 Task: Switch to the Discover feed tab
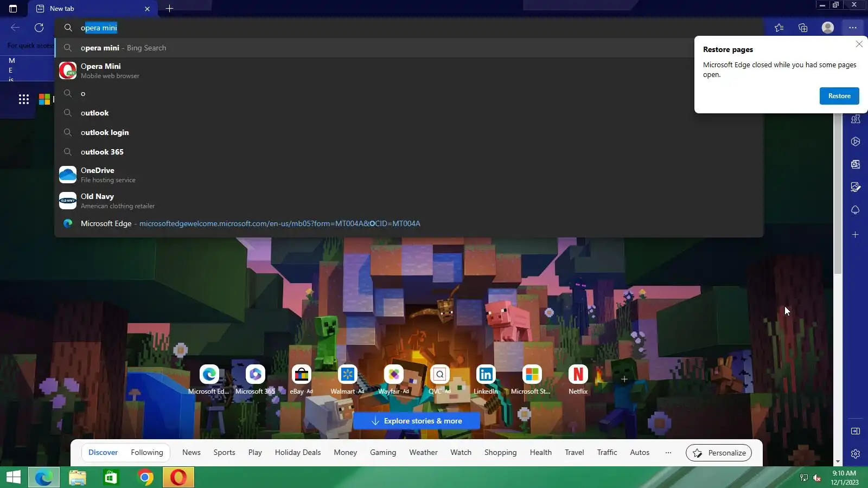pyautogui.click(x=103, y=453)
